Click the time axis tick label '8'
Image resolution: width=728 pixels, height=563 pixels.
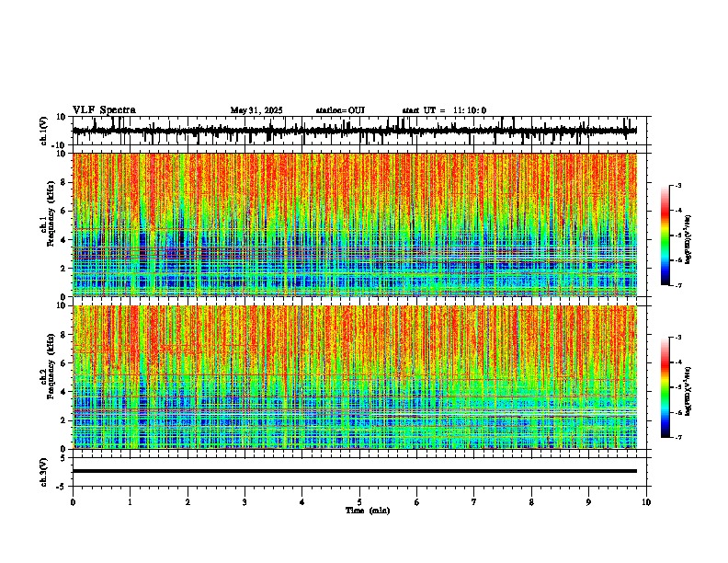531,502
